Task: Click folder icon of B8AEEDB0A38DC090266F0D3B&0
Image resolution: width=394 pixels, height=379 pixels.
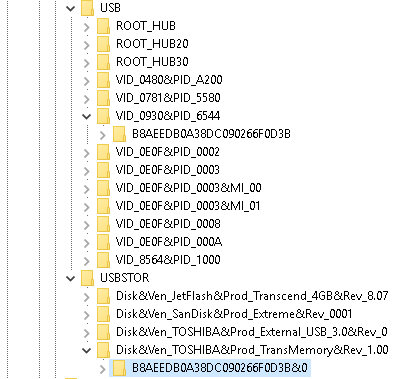Action: pyautogui.click(x=119, y=368)
